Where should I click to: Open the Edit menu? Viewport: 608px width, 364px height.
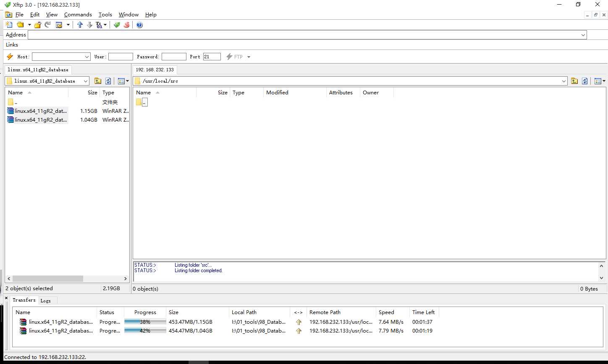pyautogui.click(x=35, y=14)
